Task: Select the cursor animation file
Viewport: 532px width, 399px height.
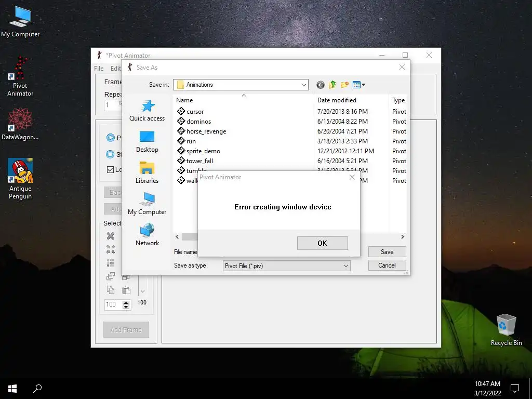Action: tap(195, 112)
